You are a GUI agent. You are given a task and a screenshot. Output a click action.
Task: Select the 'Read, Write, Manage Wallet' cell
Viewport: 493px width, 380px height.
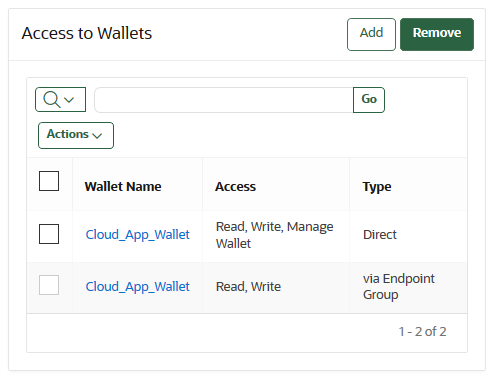pos(276,235)
